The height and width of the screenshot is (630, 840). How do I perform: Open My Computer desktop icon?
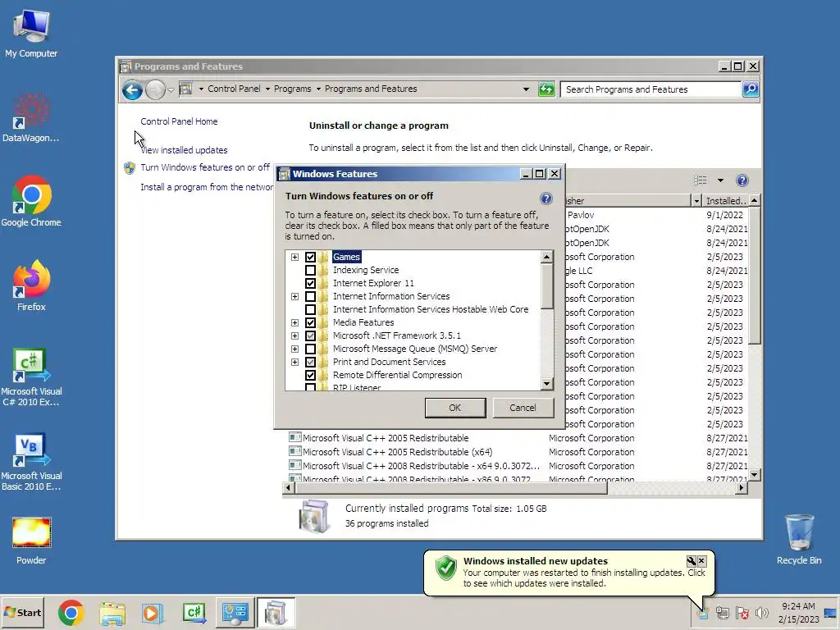coord(31,33)
